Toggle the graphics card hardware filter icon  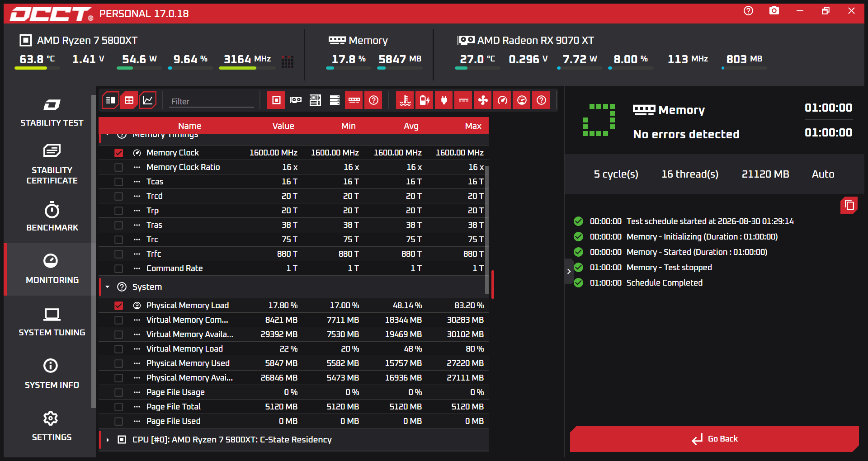[x=296, y=100]
